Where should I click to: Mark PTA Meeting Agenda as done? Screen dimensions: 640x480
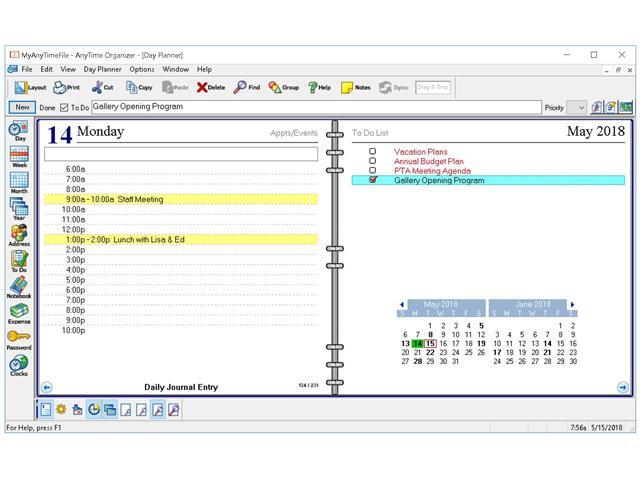coord(373,171)
